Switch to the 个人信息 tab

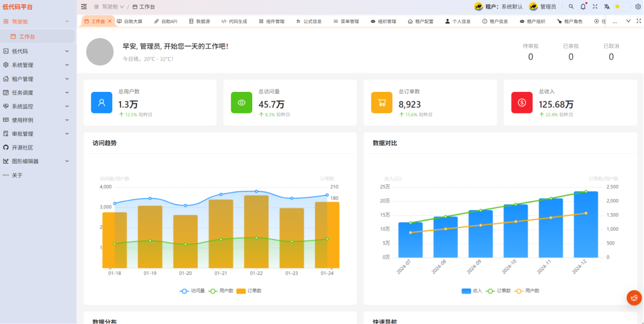click(x=458, y=21)
